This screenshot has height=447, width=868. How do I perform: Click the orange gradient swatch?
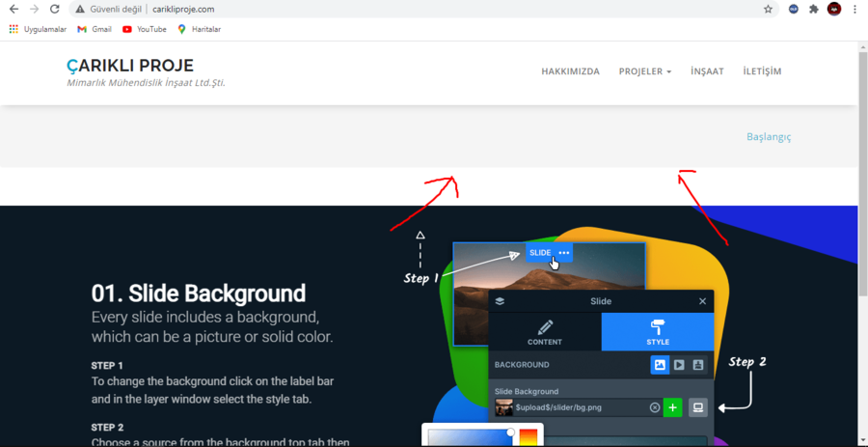[x=529, y=437]
